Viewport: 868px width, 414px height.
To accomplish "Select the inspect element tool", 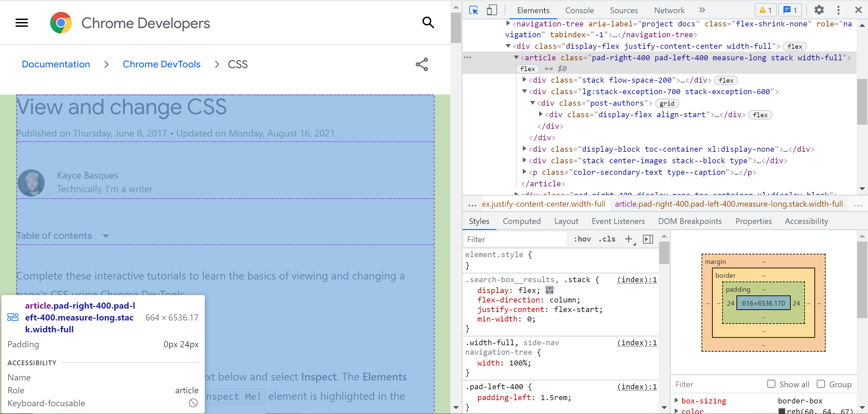I will (x=474, y=10).
